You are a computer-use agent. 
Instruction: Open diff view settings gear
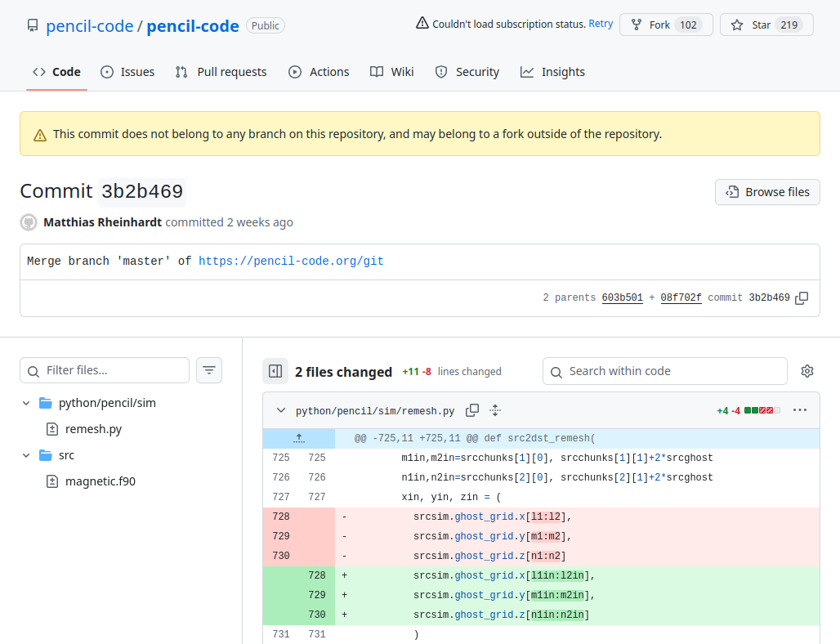pyautogui.click(x=807, y=371)
